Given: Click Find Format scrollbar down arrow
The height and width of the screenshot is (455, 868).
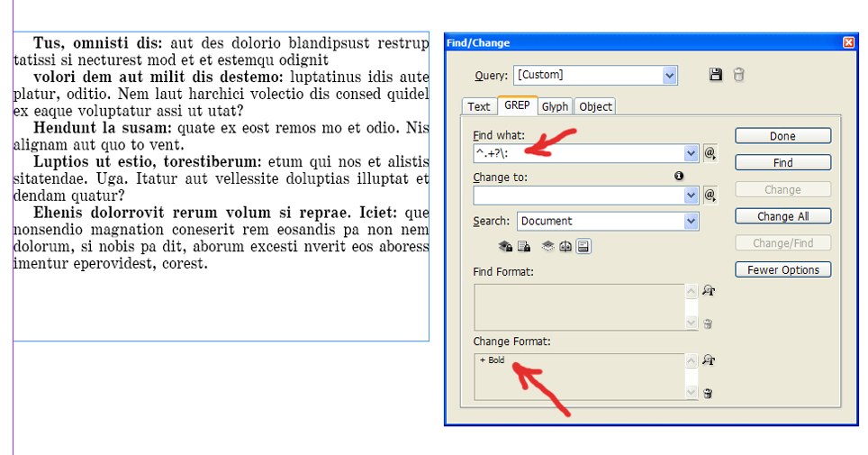Looking at the screenshot, I should coord(692,323).
